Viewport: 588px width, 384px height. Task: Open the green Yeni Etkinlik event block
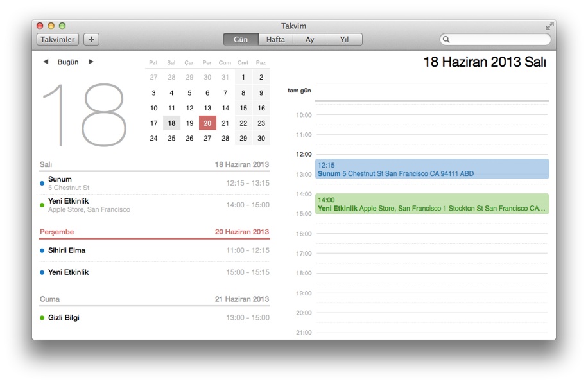[x=431, y=204]
